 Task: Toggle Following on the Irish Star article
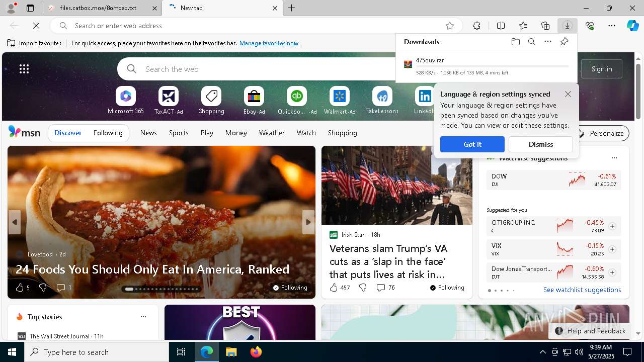point(447,288)
